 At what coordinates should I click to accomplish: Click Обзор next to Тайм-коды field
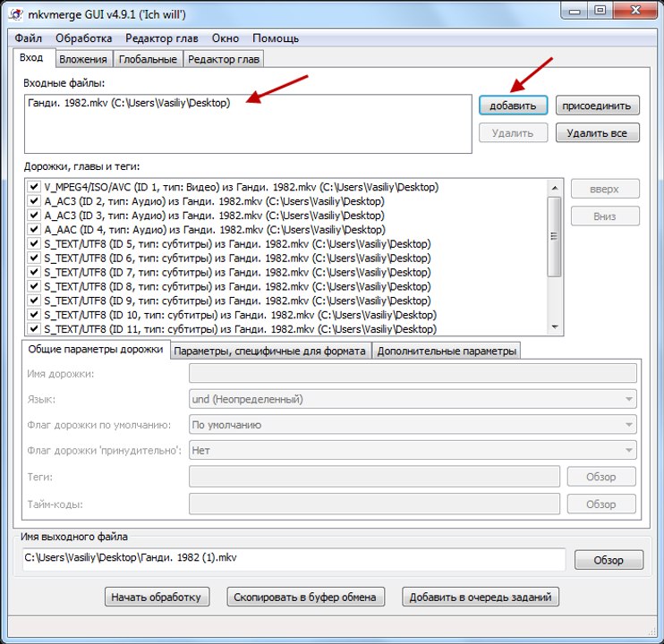click(x=601, y=504)
